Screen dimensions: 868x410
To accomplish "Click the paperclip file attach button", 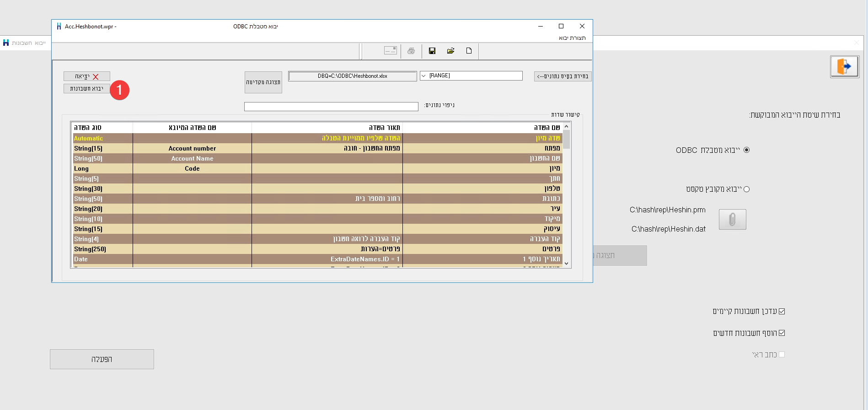I will (x=732, y=220).
